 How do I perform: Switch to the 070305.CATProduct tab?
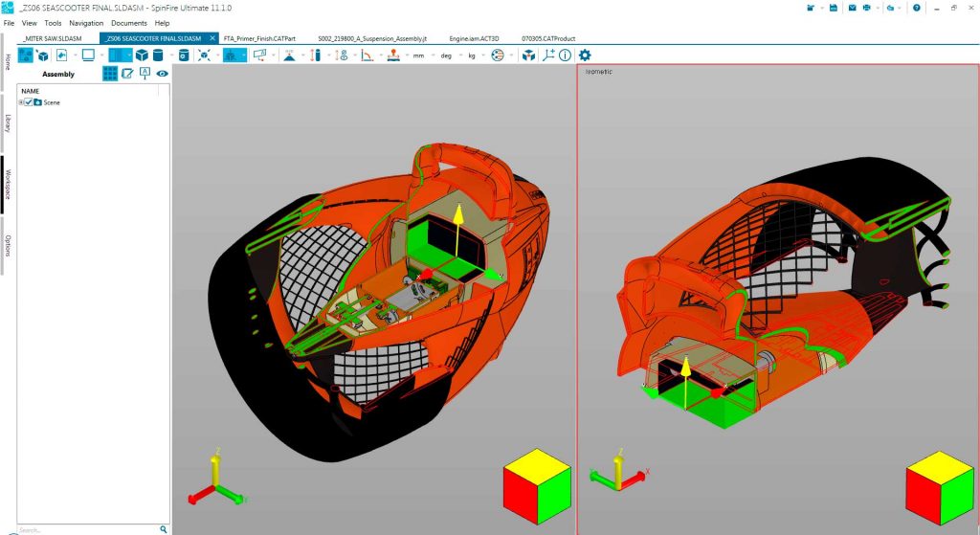click(548, 38)
